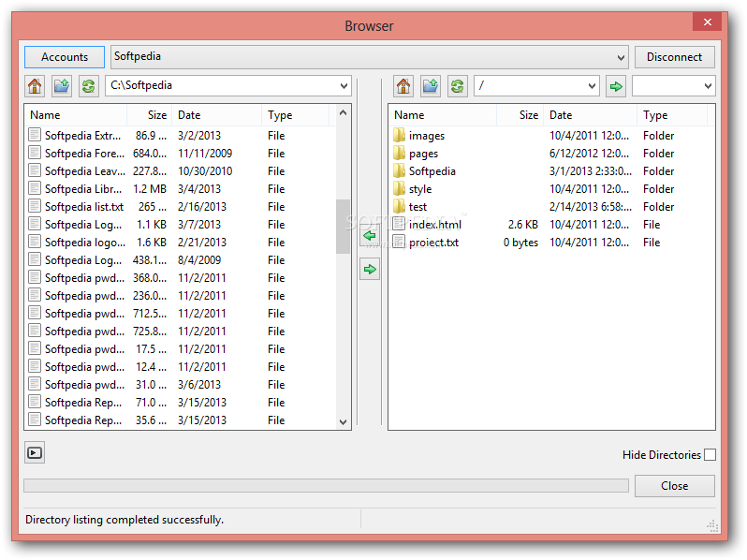Enable the Hide Directories checkbox
Image resolution: width=747 pixels, height=560 pixels.
[710, 455]
